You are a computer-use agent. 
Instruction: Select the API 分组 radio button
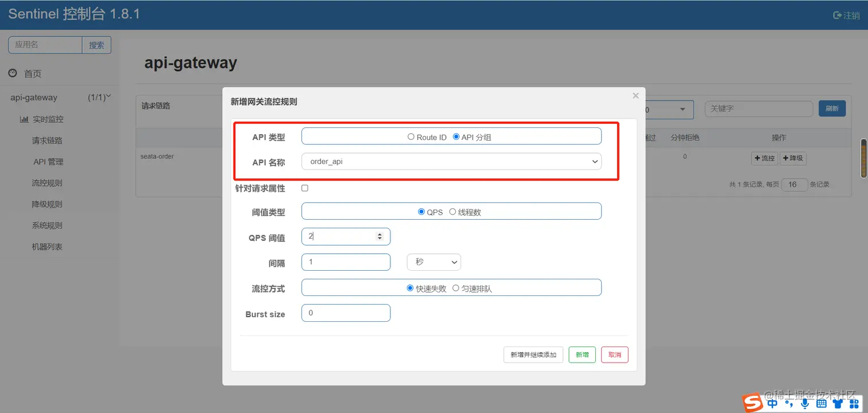(456, 137)
